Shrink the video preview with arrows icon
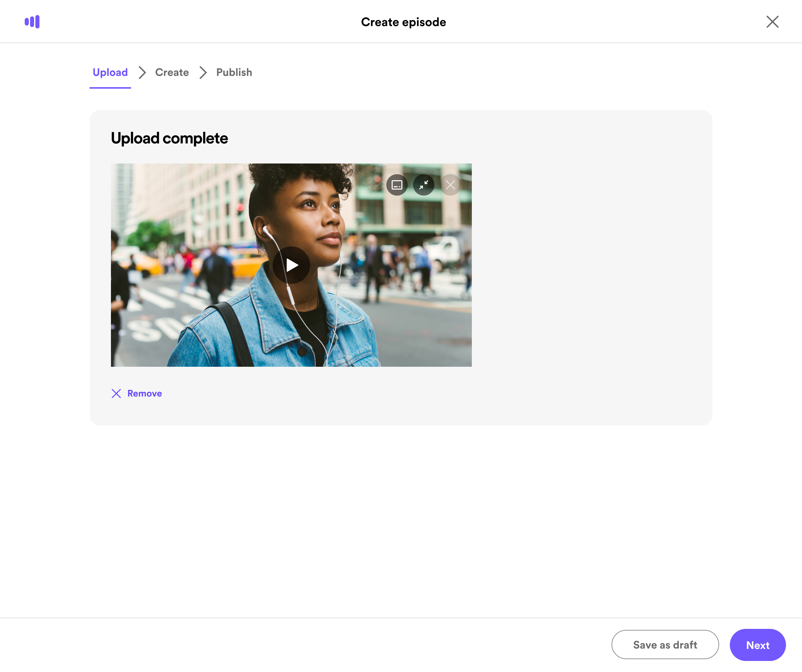The height and width of the screenshot is (672, 802). click(423, 185)
